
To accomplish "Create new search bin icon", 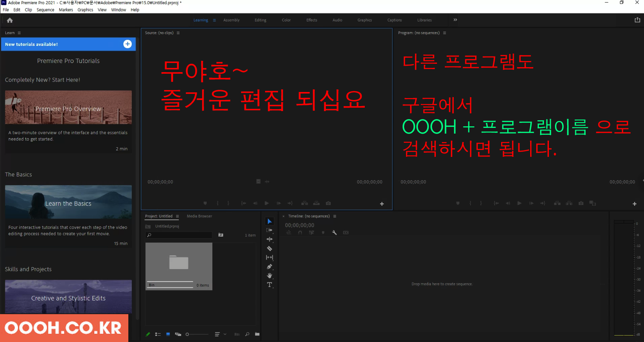I will (221, 235).
